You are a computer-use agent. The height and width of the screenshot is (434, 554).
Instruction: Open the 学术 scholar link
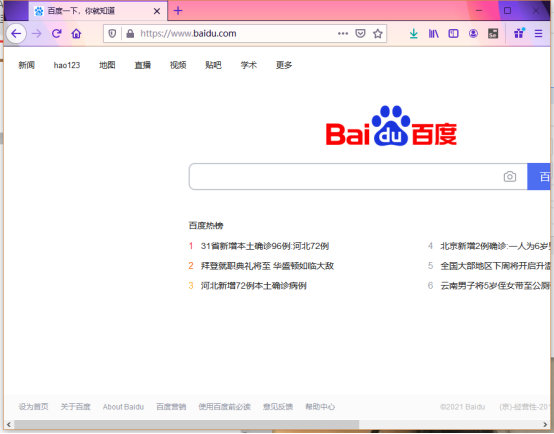tap(248, 65)
